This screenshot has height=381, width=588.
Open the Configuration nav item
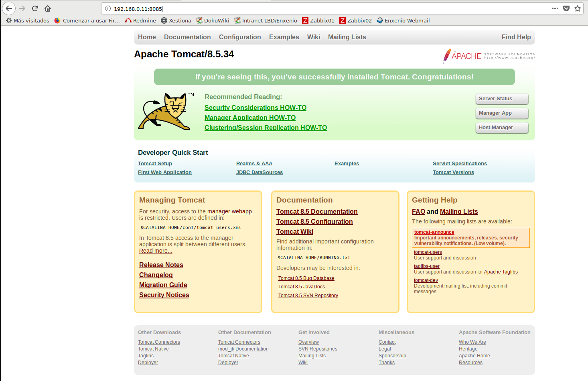coord(240,37)
